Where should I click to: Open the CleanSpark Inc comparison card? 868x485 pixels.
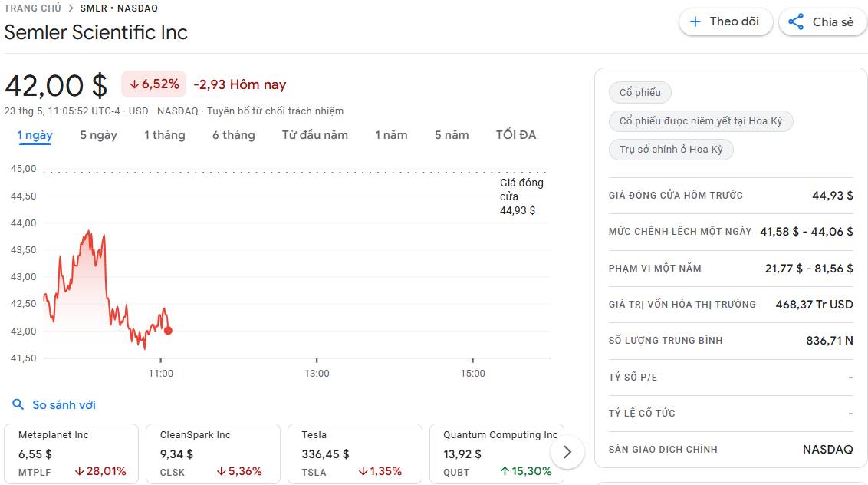(213, 454)
